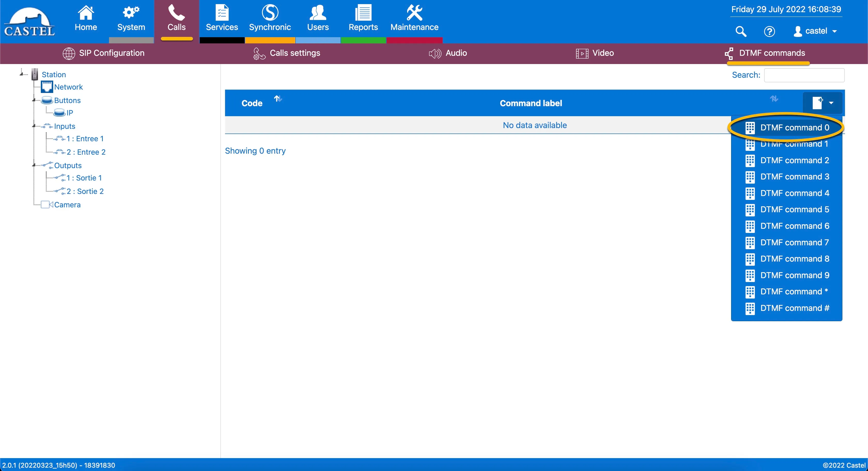Select input 2 : Entree 2

click(86, 152)
